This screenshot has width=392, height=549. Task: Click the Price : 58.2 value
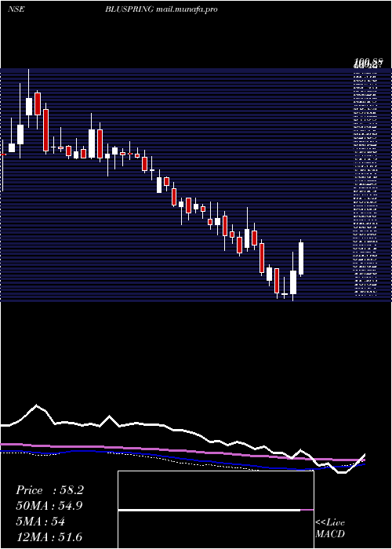pos(49,490)
